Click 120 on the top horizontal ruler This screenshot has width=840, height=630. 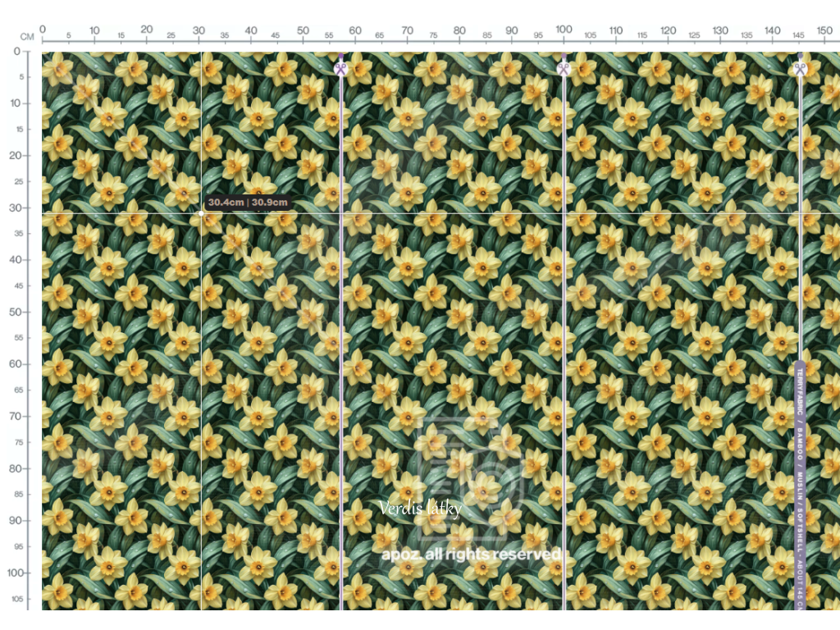[x=668, y=30]
